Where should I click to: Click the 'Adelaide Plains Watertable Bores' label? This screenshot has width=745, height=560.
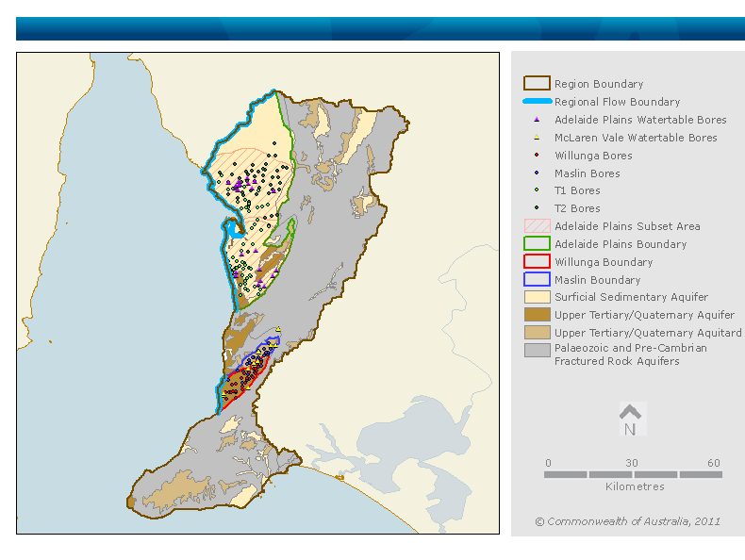coord(640,120)
